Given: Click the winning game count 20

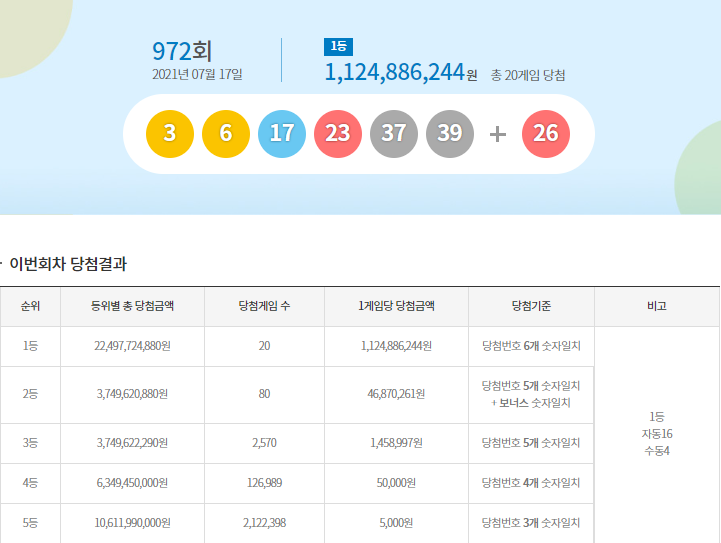Looking at the screenshot, I should click(264, 346).
